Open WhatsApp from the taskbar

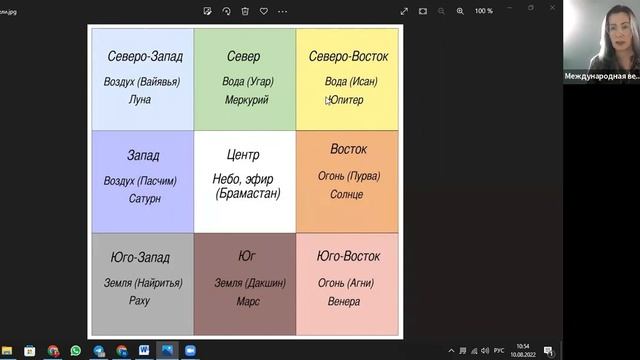pyautogui.click(x=76, y=351)
